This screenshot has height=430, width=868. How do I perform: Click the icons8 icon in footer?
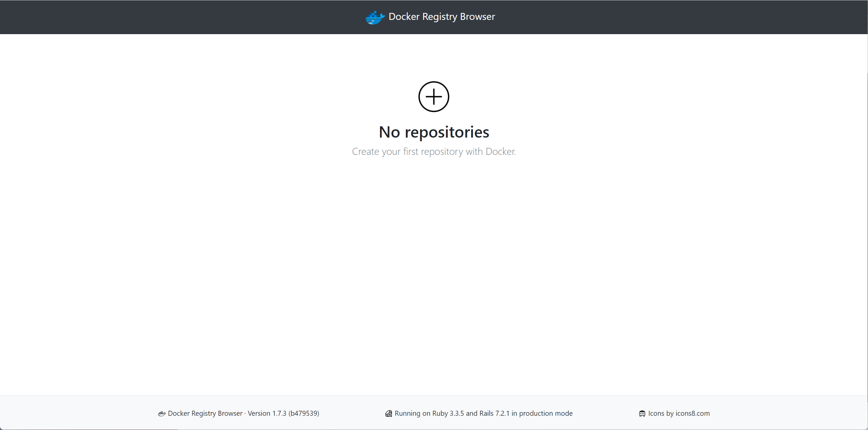click(x=642, y=413)
